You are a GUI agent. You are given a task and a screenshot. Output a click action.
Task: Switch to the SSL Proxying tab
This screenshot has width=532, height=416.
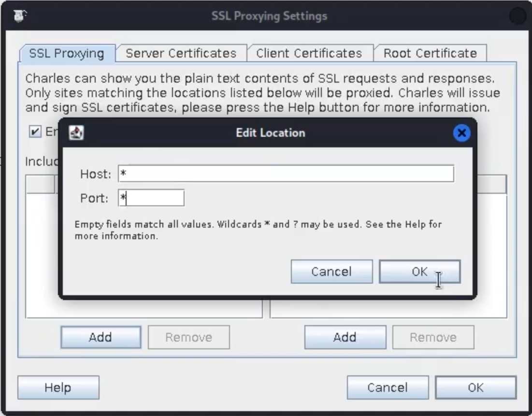(67, 53)
